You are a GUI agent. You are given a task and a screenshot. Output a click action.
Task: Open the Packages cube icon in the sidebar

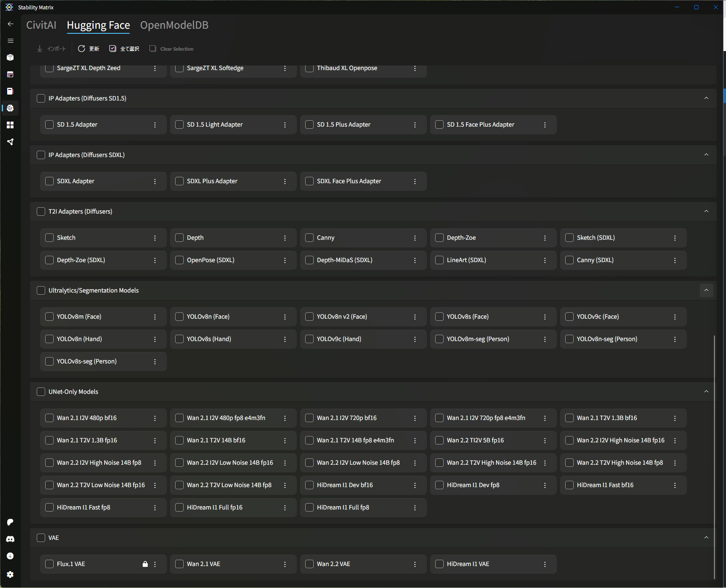(11, 57)
